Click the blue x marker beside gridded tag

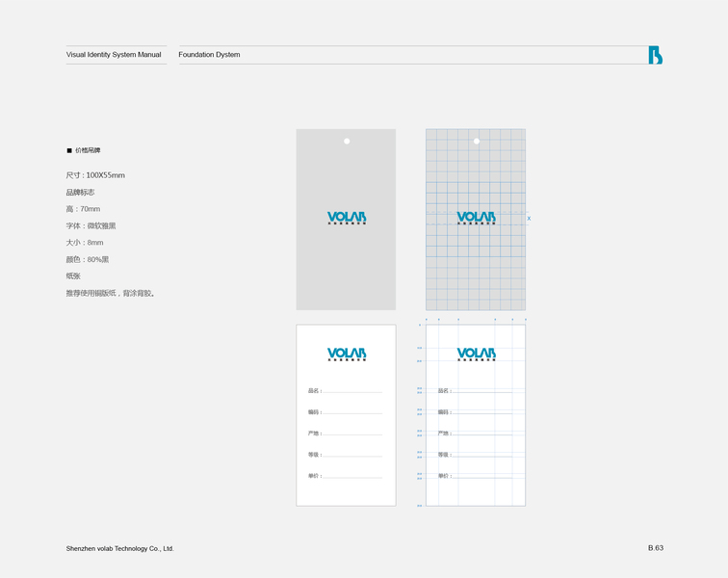(529, 219)
